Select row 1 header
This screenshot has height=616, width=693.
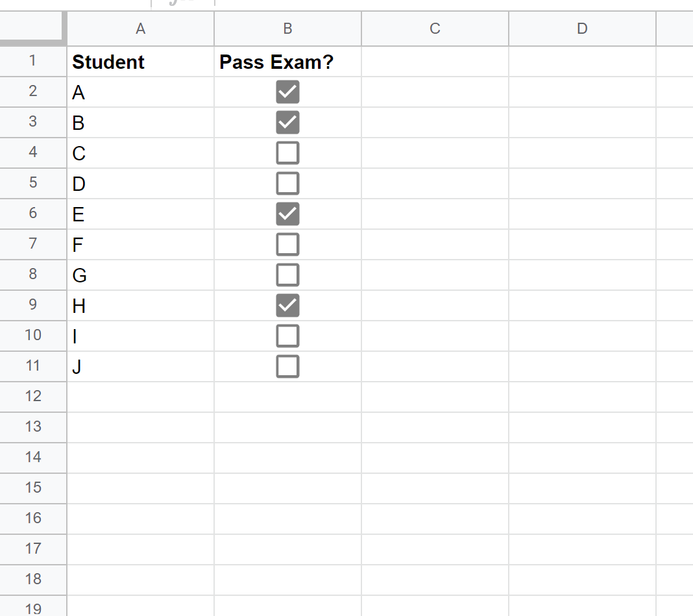[33, 61]
